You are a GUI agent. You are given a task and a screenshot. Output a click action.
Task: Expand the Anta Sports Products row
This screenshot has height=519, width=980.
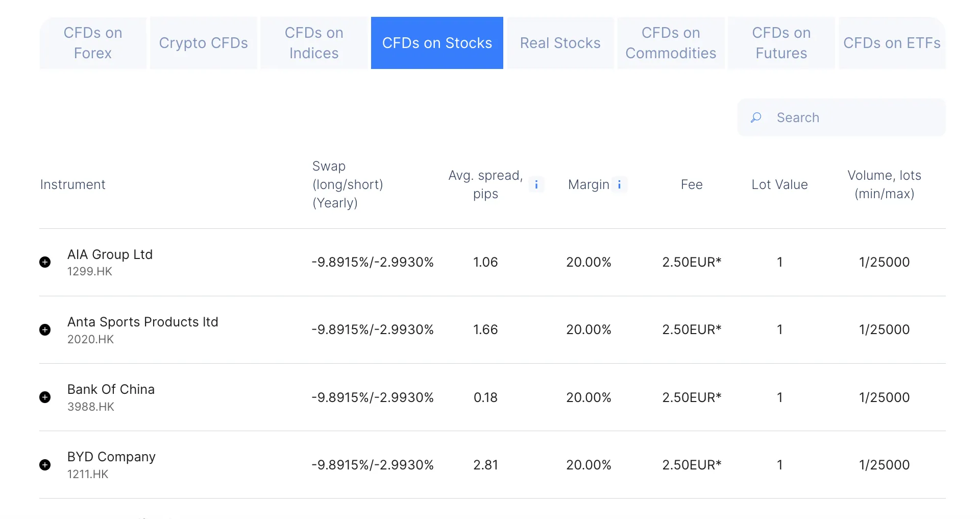[45, 329]
